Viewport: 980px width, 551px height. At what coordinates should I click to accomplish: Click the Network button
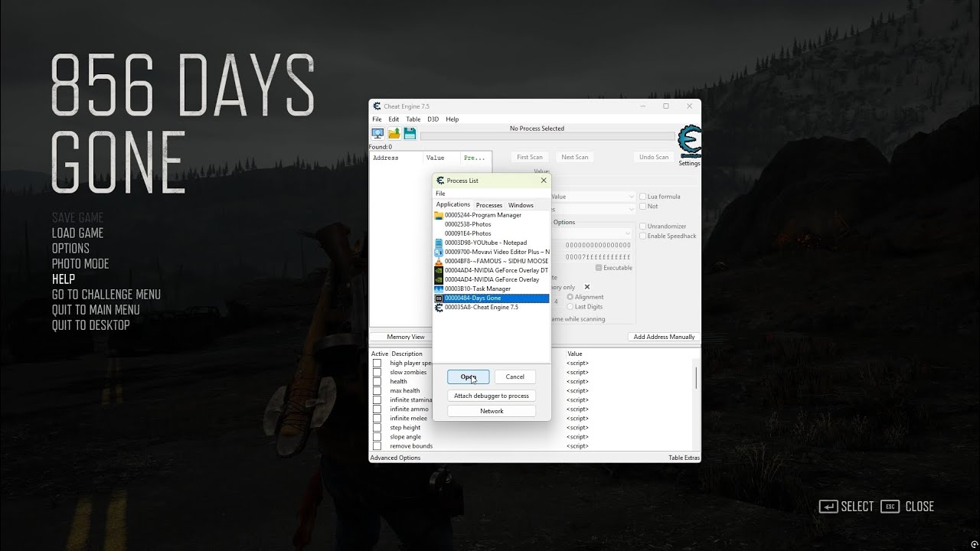point(492,411)
